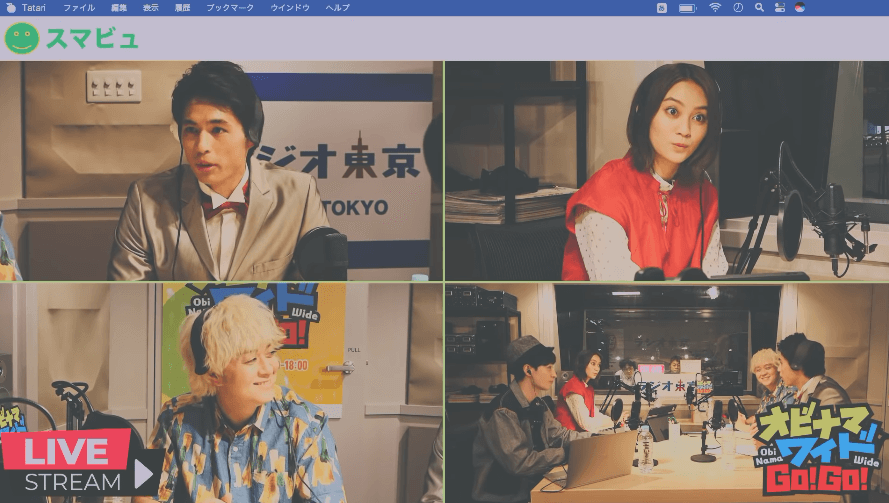Open the ヘルプ menu
Image resolution: width=889 pixels, height=503 pixels.
(x=337, y=7)
